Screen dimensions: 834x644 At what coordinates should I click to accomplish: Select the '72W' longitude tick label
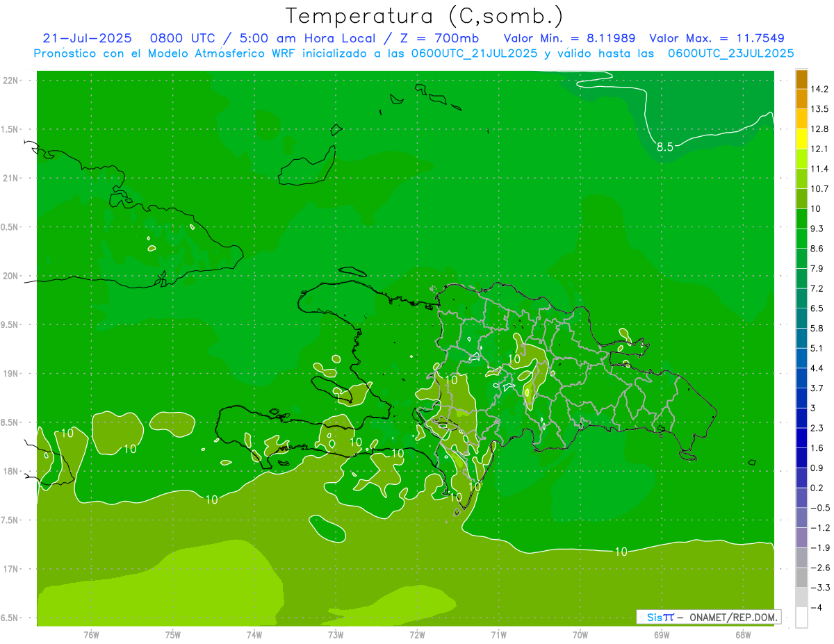pos(417,634)
